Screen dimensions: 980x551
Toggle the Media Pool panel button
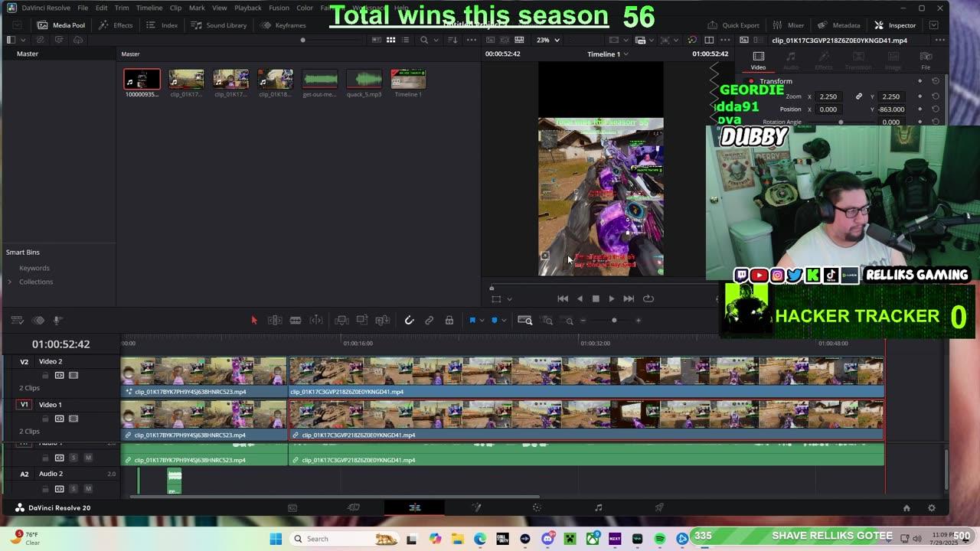[x=61, y=25]
